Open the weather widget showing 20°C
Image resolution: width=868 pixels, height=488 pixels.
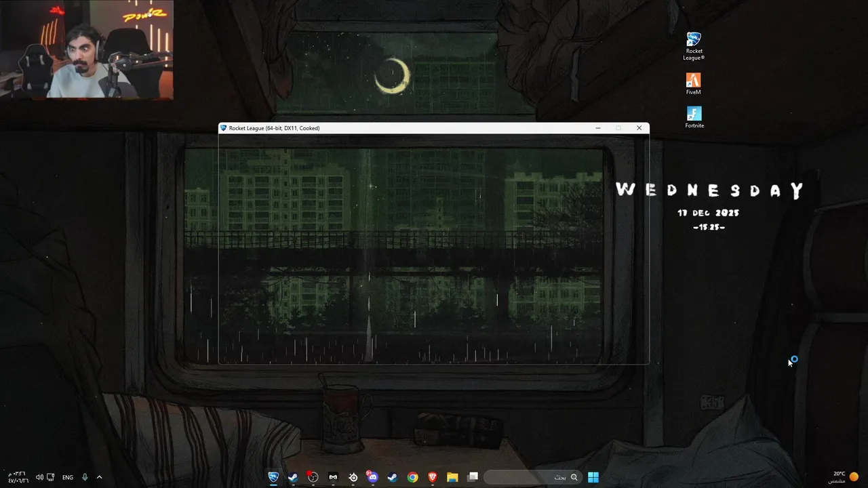(x=844, y=477)
